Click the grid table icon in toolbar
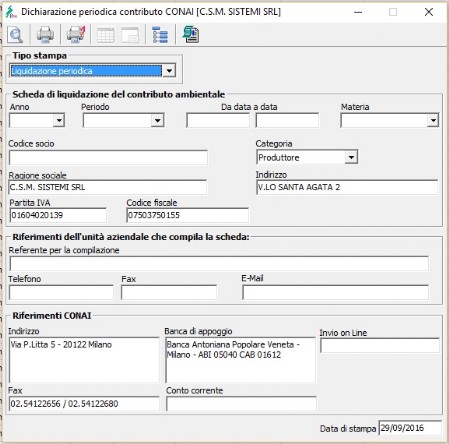This screenshot has width=449, height=444. (x=105, y=35)
